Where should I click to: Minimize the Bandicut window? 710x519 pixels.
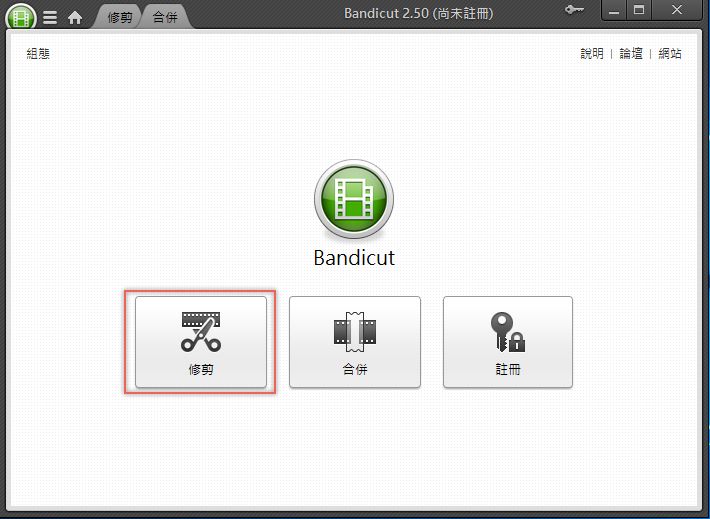coord(614,10)
